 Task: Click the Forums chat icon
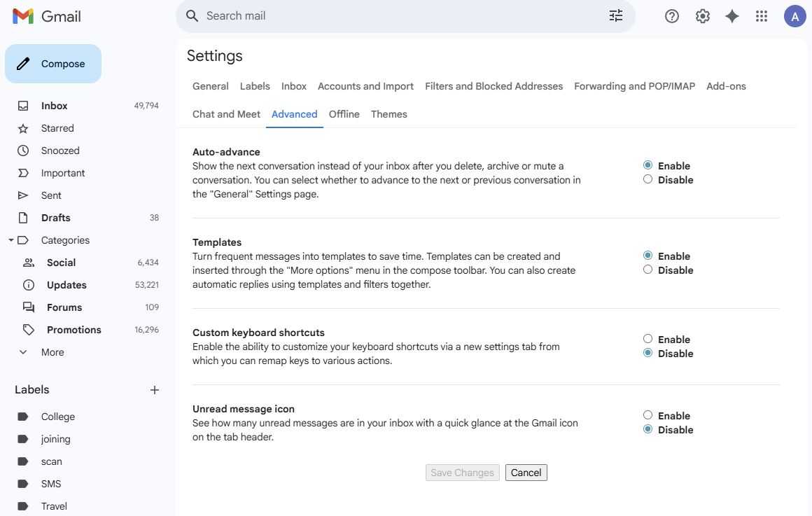(x=29, y=307)
